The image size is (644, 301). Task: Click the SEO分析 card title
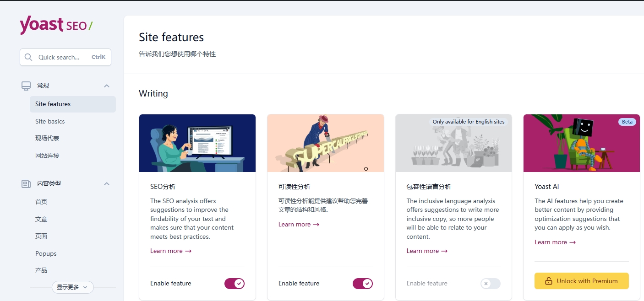[163, 187]
